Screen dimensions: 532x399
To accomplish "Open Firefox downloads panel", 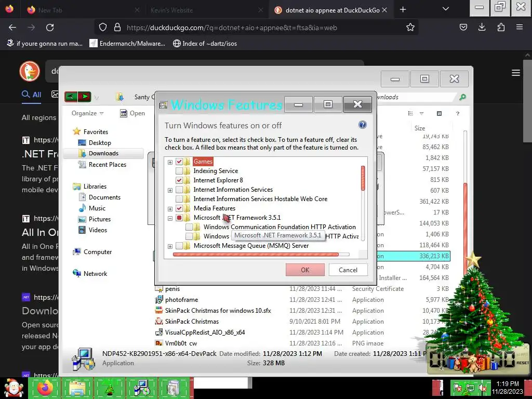I will point(482,27).
